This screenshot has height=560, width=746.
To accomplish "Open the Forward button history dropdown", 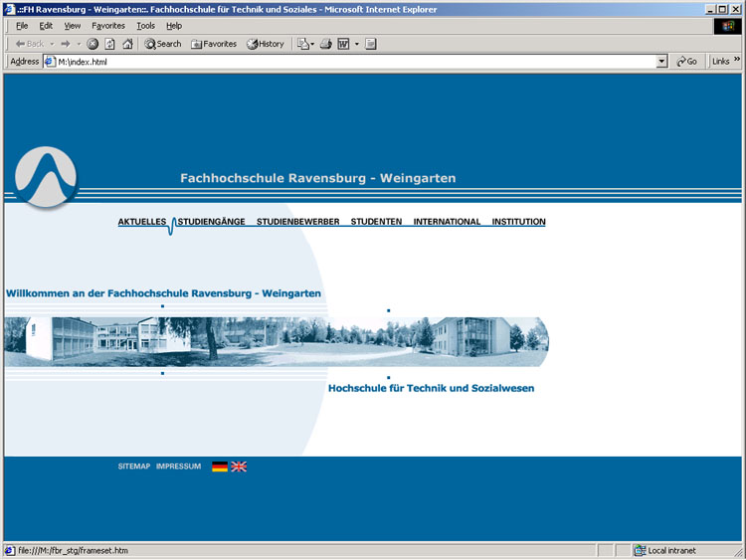I will tap(78, 44).
